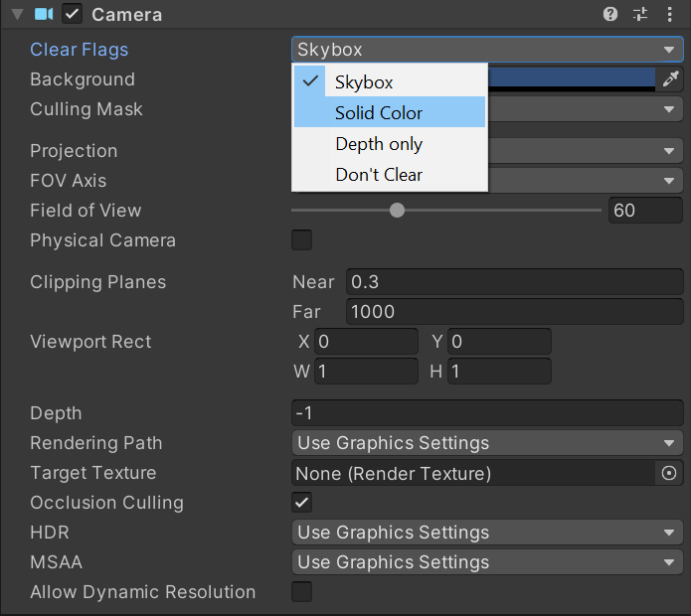691x616 pixels.
Task: Click the Camera component video icon
Action: 44,15
